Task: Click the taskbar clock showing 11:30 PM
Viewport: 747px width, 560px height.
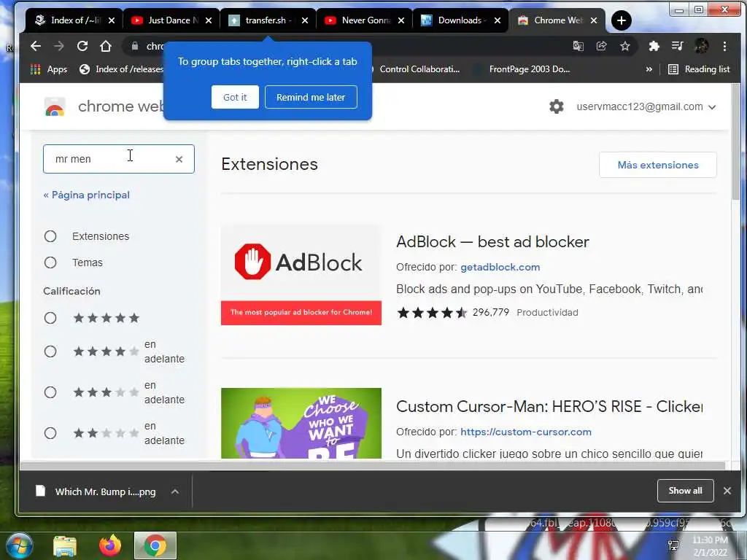Action: 709,546
